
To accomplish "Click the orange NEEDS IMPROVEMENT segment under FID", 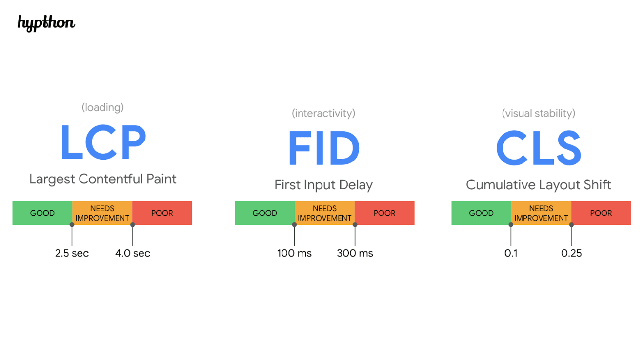I will 325,213.
